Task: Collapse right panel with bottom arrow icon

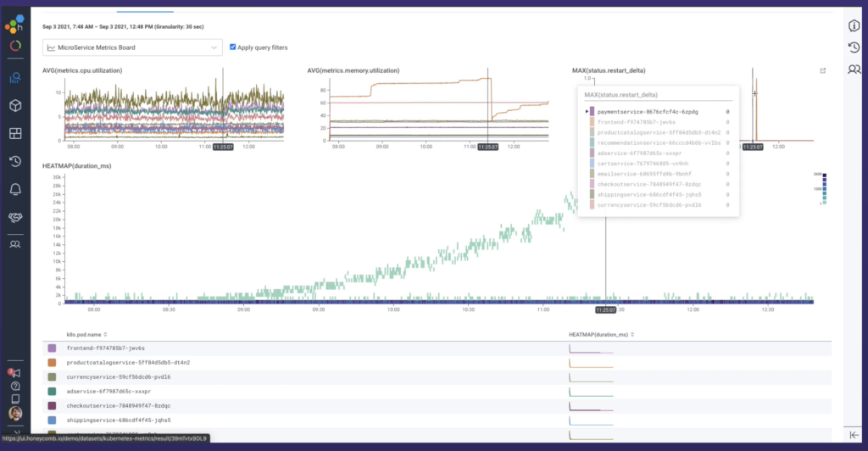Action: pos(854,435)
